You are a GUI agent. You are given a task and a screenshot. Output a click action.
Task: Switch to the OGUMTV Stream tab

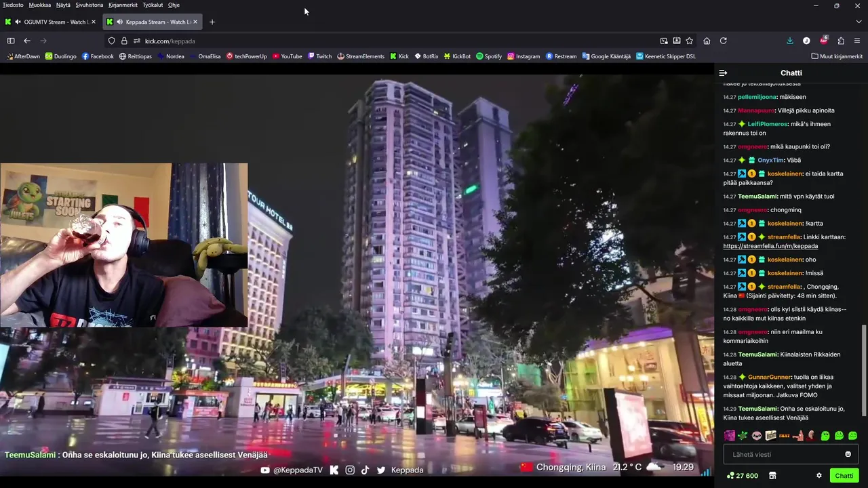(52, 22)
